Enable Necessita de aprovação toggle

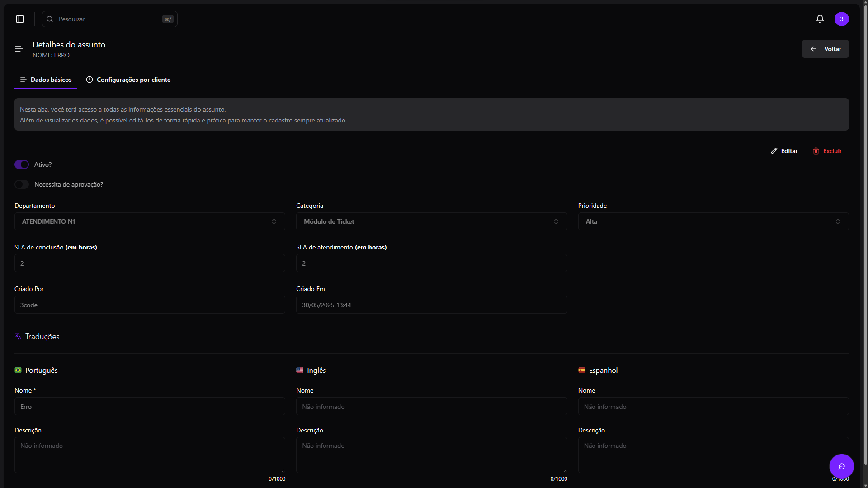[22, 184]
